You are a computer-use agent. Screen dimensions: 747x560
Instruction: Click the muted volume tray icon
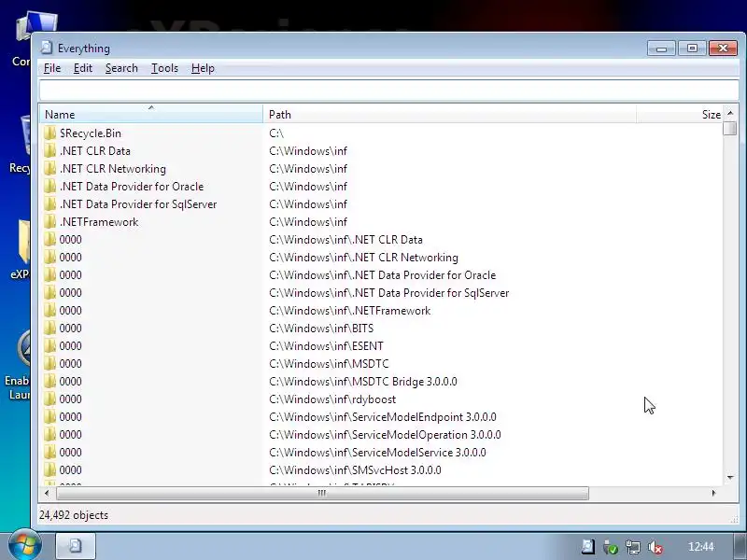[655, 547]
